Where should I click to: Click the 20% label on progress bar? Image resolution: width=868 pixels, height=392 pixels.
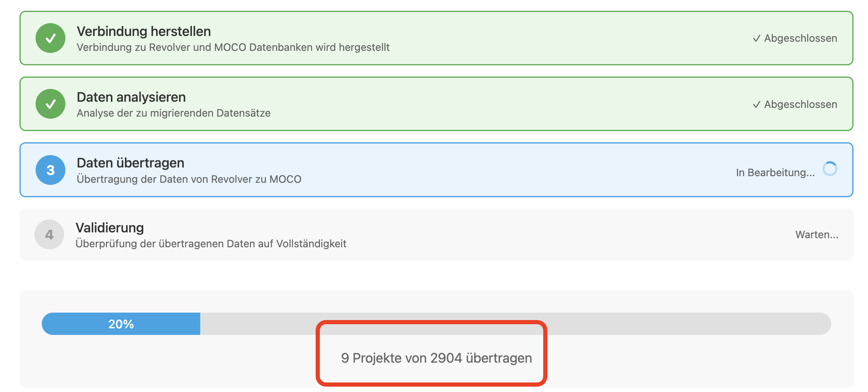tap(121, 324)
